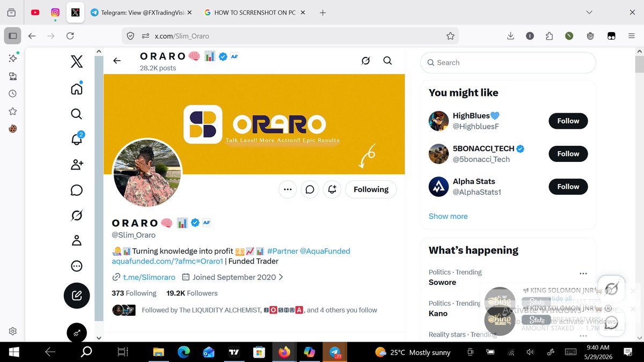Open a new browser tab with plus

click(323, 12)
